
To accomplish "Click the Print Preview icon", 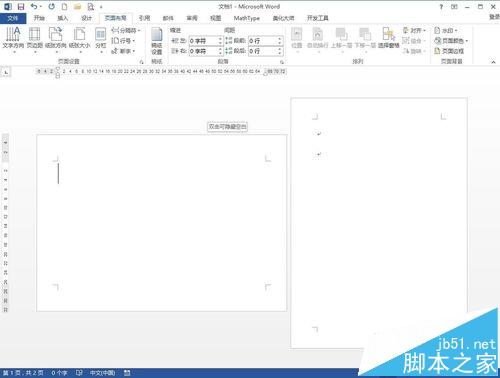I will pos(90,7).
